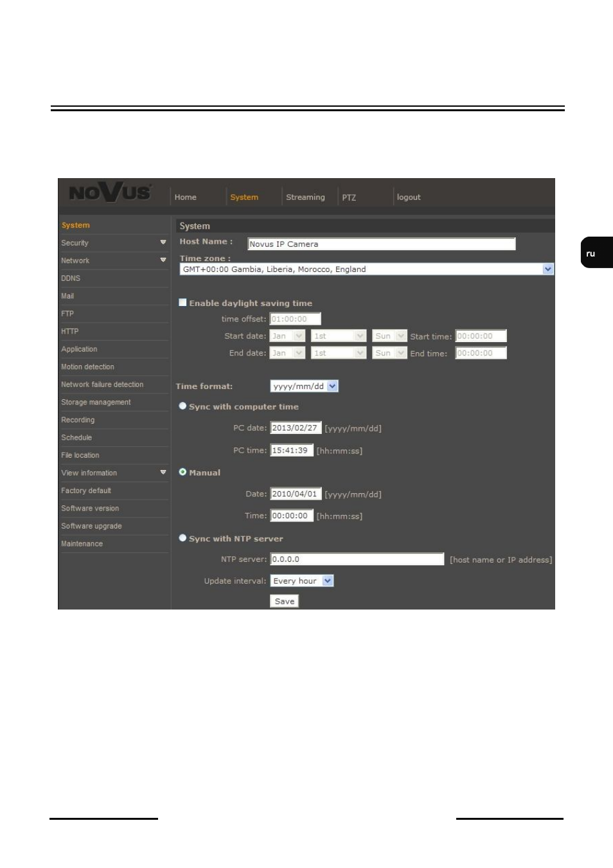Open DDNS settings
This screenshot has width=613, height=868.
point(71,278)
